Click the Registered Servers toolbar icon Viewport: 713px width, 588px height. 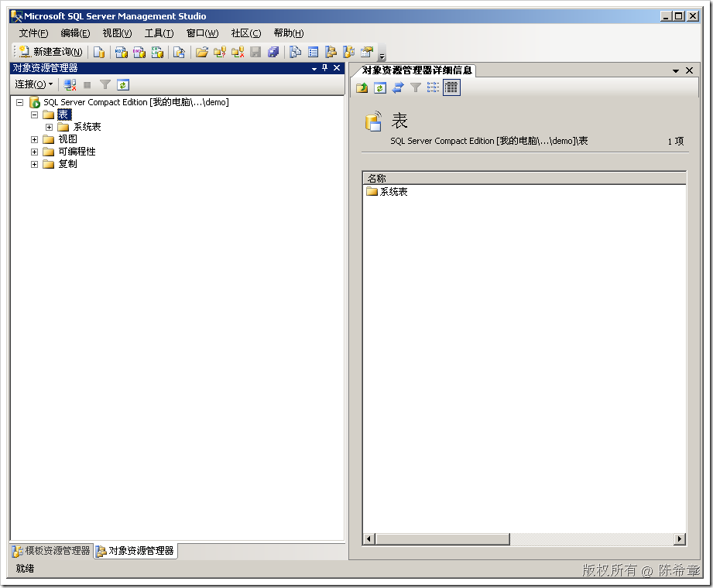(296, 53)
